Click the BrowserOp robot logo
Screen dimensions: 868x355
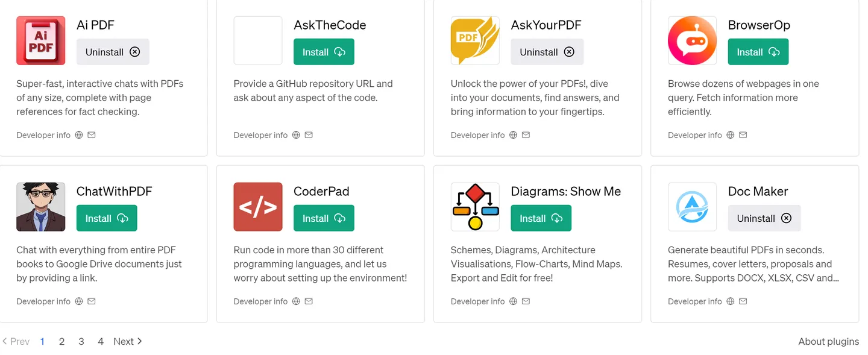(692, 40)
